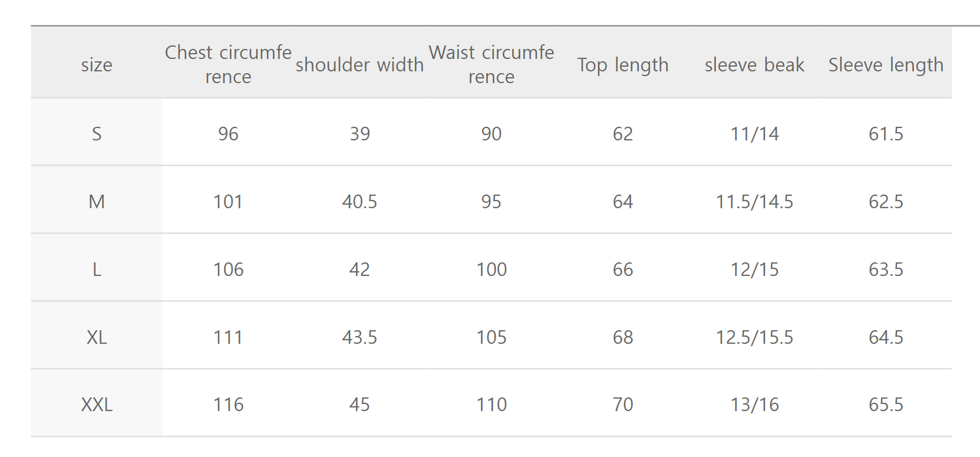Viewport: 980px width, 457px height.
Task: Select top length value 68
Action: (x=623, y=337)
